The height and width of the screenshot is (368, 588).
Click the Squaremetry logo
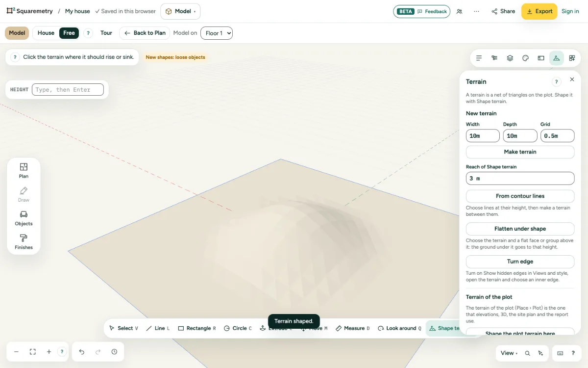click(x=29, y=11)
